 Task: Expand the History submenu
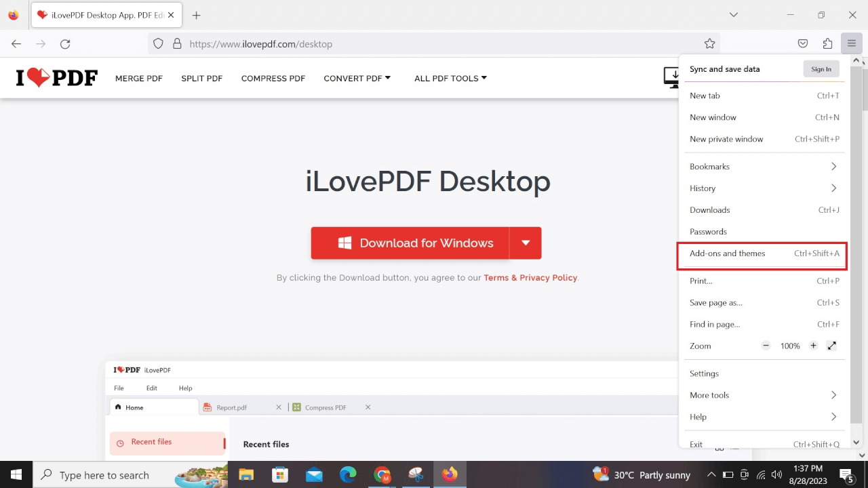click(764, 188)
